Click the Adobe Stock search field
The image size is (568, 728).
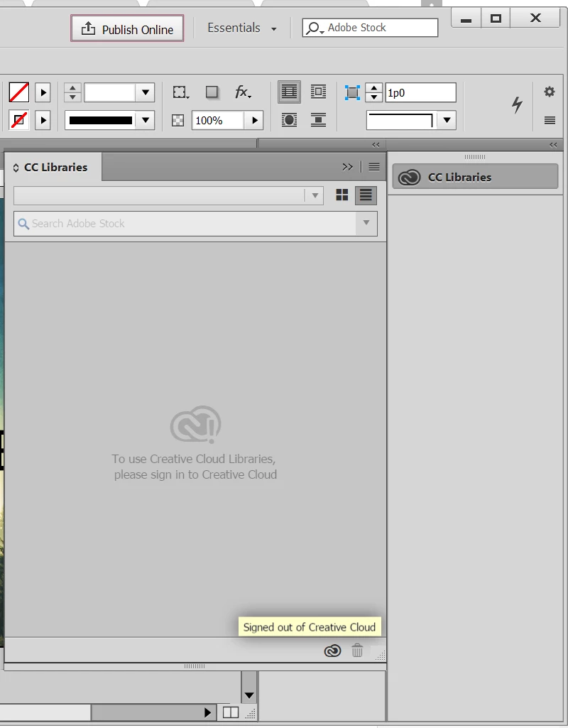click(x=370, y=28)
